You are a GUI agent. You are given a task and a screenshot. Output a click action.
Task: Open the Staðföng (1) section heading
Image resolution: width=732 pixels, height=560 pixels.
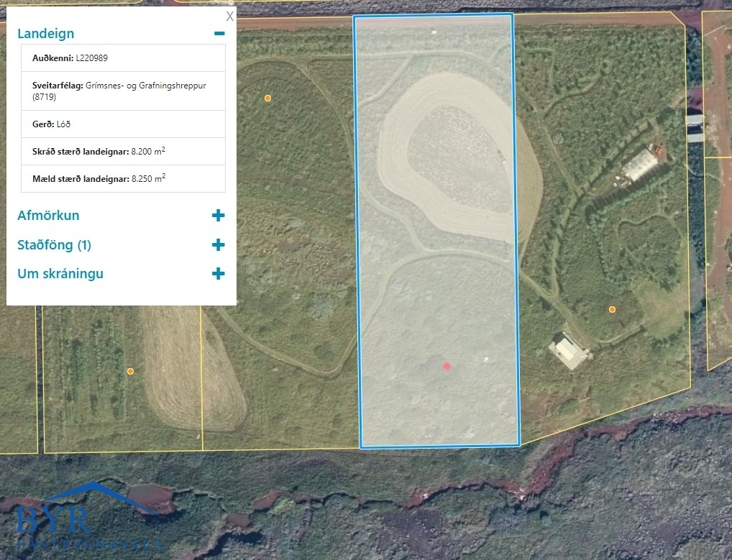point(54,244)
